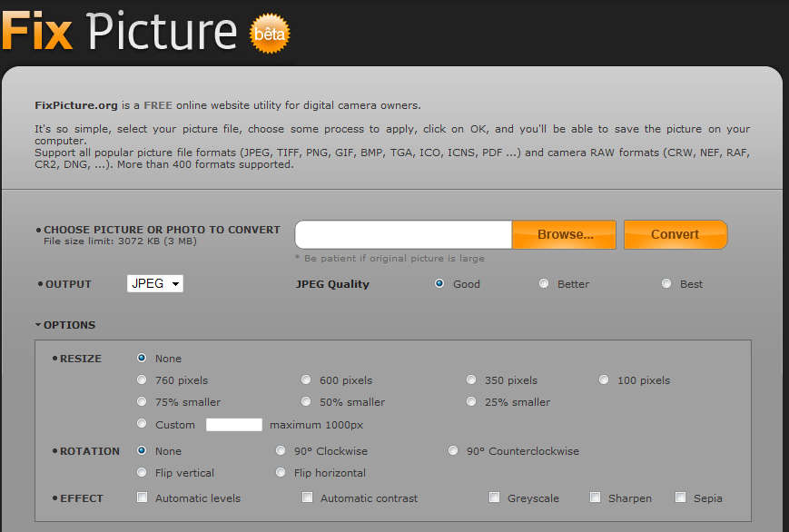The image size is (789, 532).
Task: Click the custom resize size field
Action: (234, 425)
